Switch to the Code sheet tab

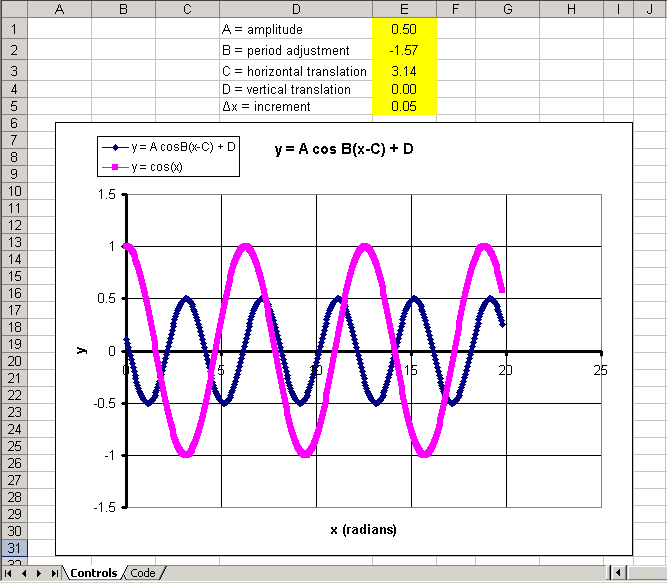pyautogui.click(x=142, y=573)
